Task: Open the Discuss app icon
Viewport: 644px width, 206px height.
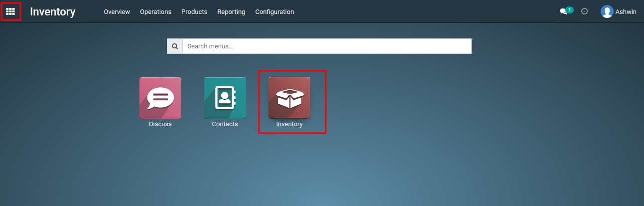Action: (160, 98)
